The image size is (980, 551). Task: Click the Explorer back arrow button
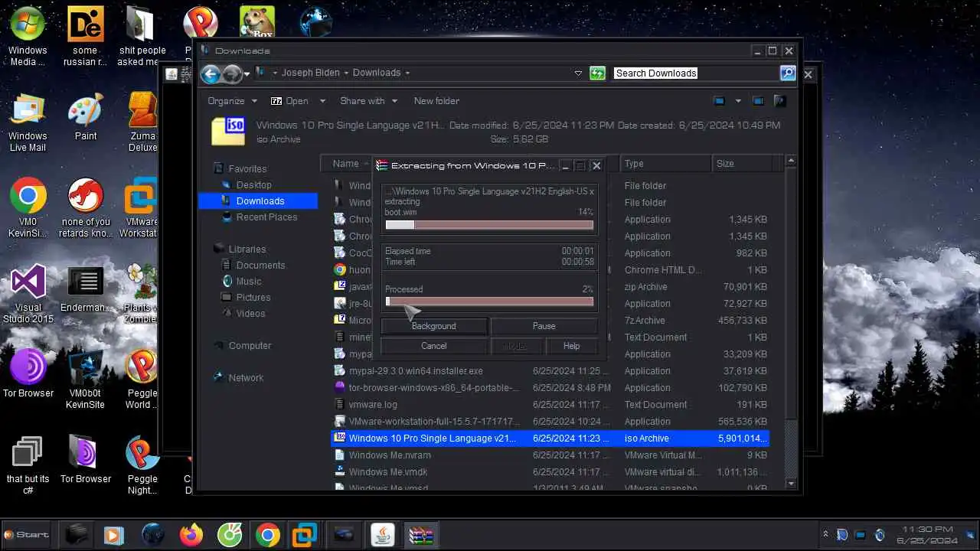click(x=211, y=73)
